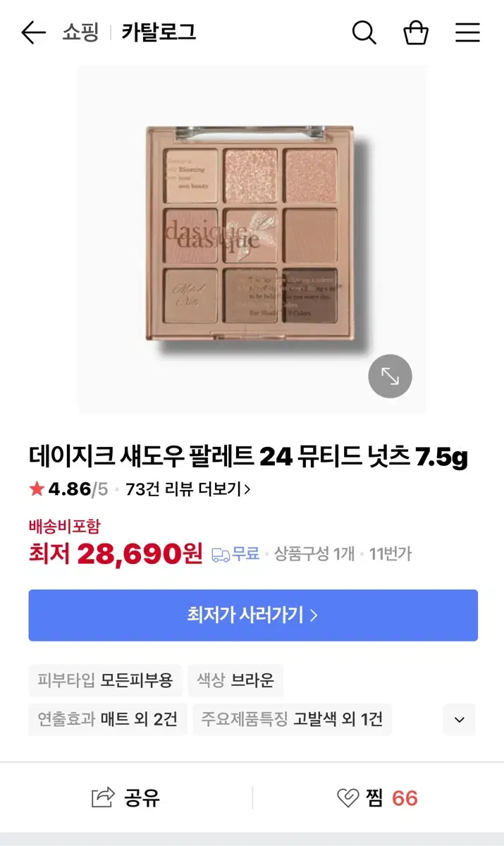This screenshot has height=846, width=504.
Task: Click the 최저가 사러가기 button
Action: point(253,615)
